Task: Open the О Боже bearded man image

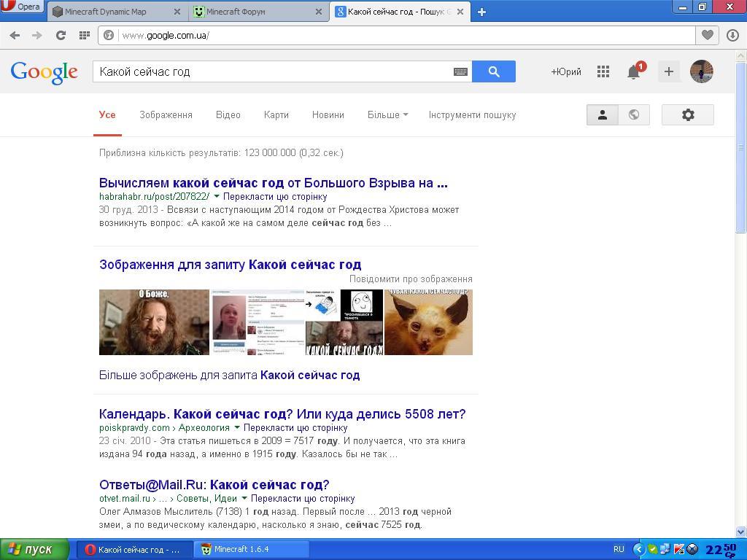Action: [x=154, y=322]
